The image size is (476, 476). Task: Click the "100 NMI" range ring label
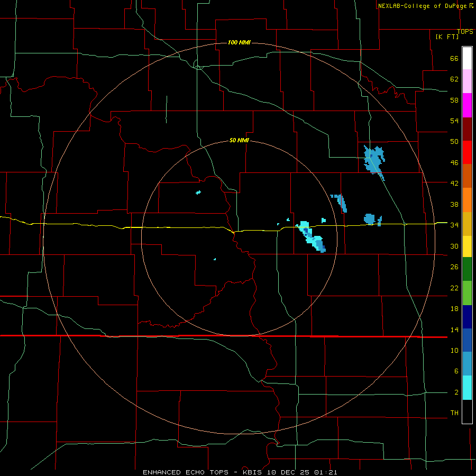tap(239, 42)
